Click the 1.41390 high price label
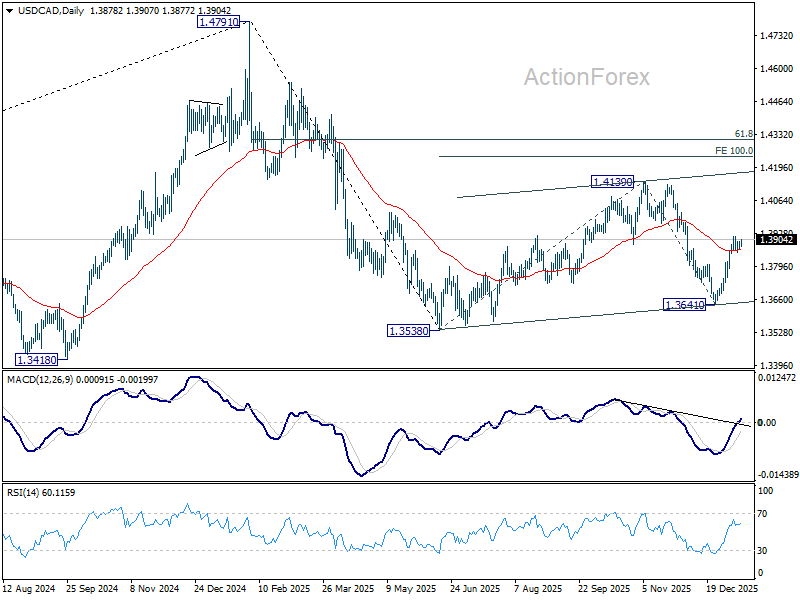The image size is (800, 600). (612, 181)
